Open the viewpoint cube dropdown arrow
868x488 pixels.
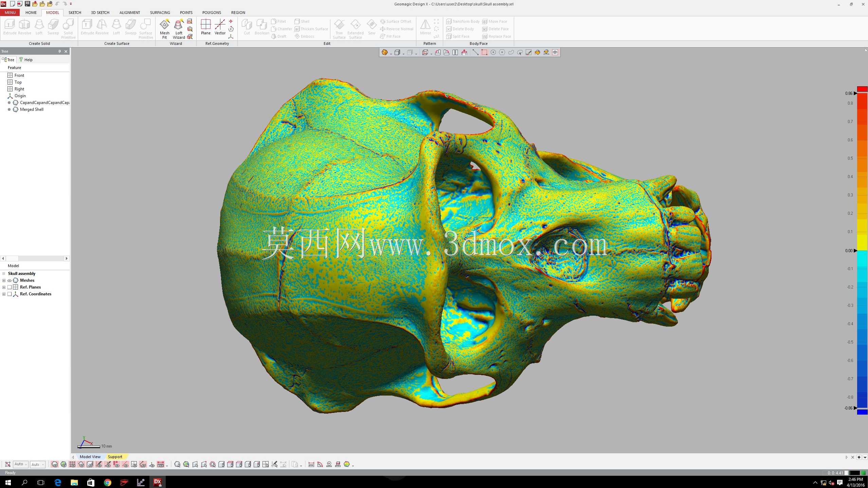point(431,54)
